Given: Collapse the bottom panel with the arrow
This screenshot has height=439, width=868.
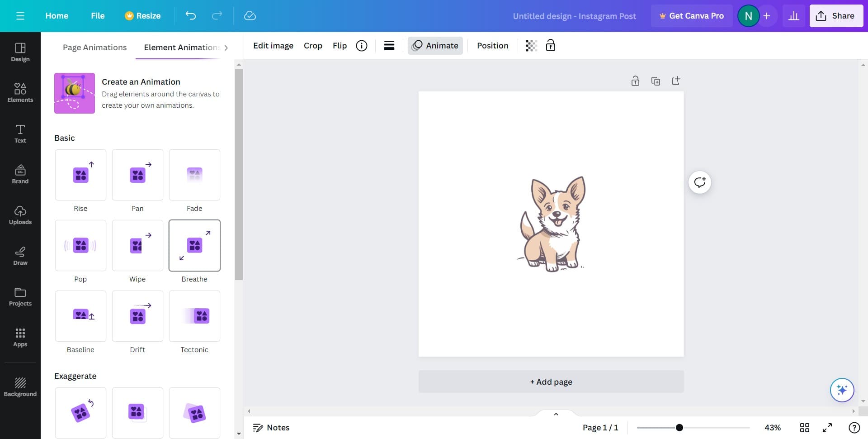Looking at the screenshot, I should tap(556, 414).
